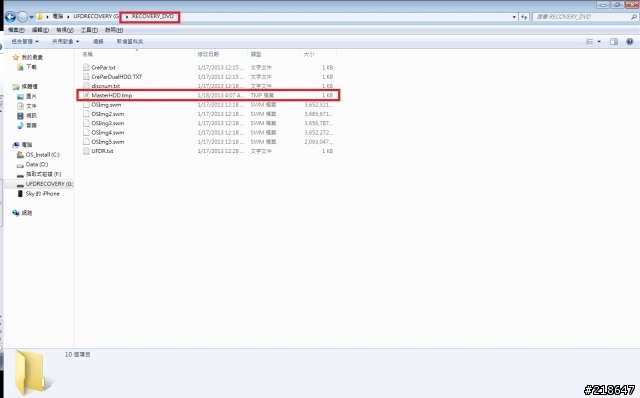The width and height of the screenshot is (640, 398).
Task: Click the large folder icon in details pane
Action: pos(33,373)
